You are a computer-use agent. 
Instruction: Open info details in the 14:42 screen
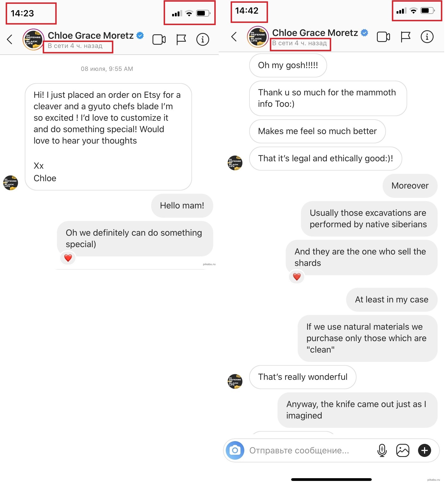pos(427,37)
